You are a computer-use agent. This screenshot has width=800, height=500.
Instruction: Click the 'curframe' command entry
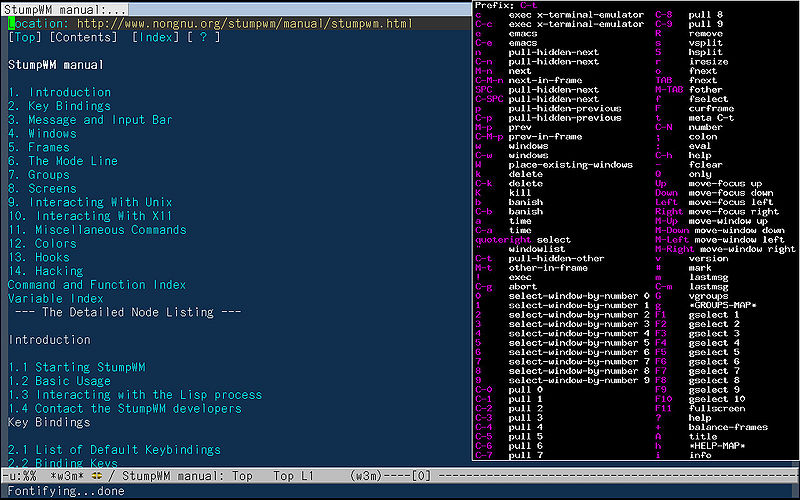coord(711,109)
